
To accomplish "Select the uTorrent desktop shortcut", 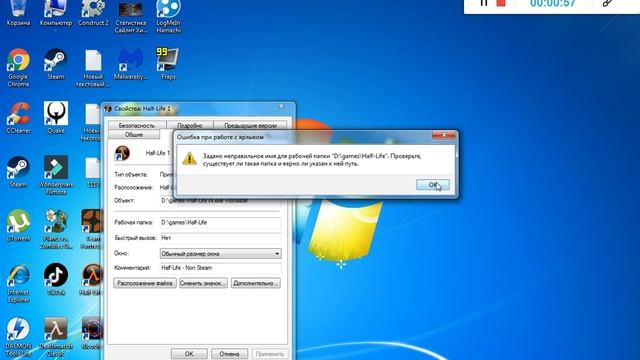I will tap(18, 226).
